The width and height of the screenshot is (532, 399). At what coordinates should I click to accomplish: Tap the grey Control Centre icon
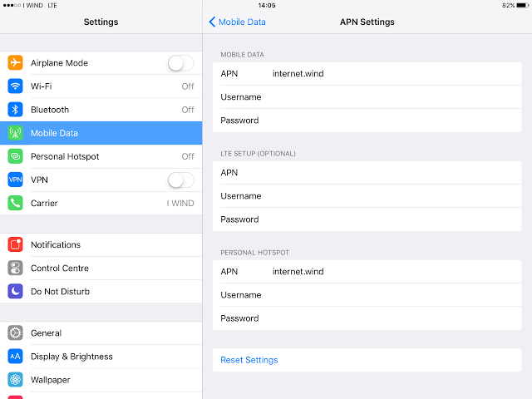tap(15, 268)
